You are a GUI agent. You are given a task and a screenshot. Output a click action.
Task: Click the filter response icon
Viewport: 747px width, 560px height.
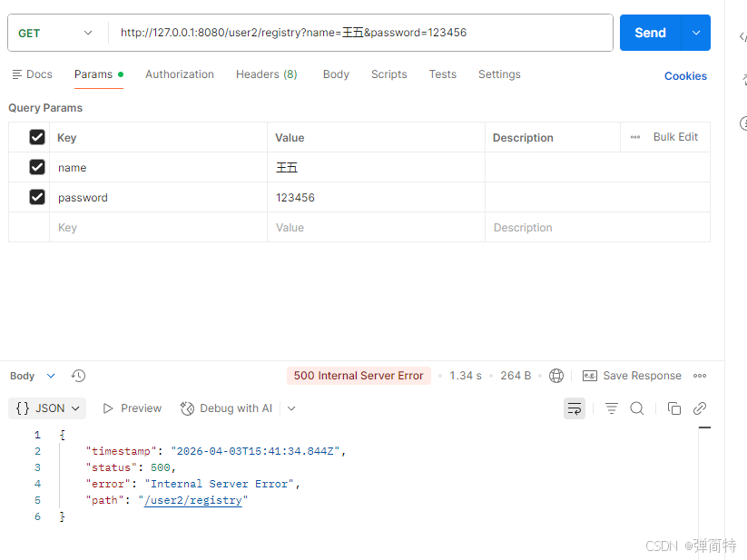611,408
